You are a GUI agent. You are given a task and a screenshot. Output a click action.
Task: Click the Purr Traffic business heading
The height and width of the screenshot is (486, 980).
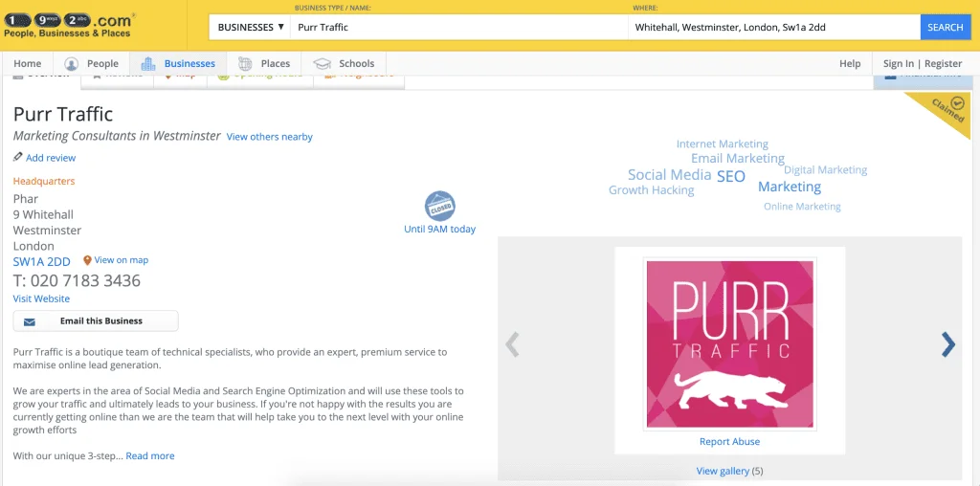pyautogui.click(x=63, y=114)
